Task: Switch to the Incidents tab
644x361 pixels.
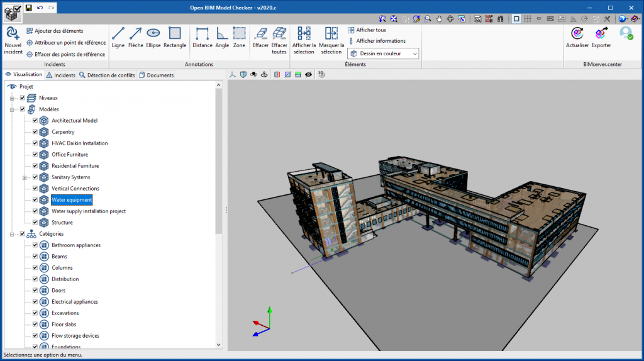Action: click(x=60, y=75)
